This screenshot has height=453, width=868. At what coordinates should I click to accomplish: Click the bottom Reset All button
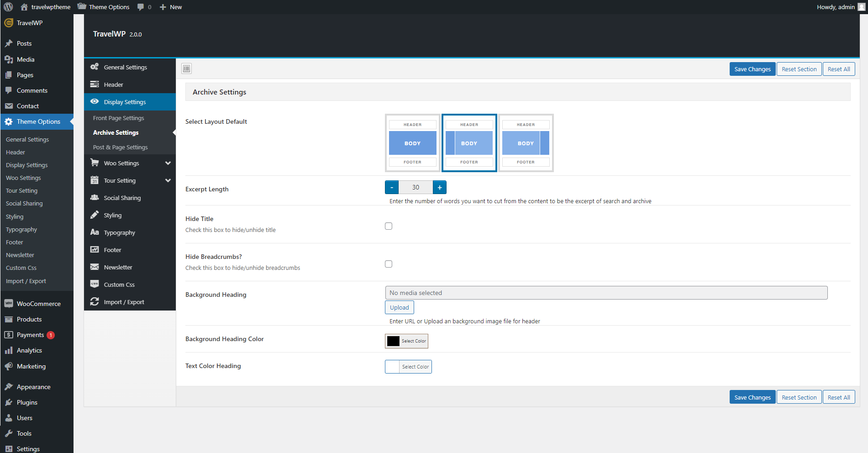(x=839, y=397)
